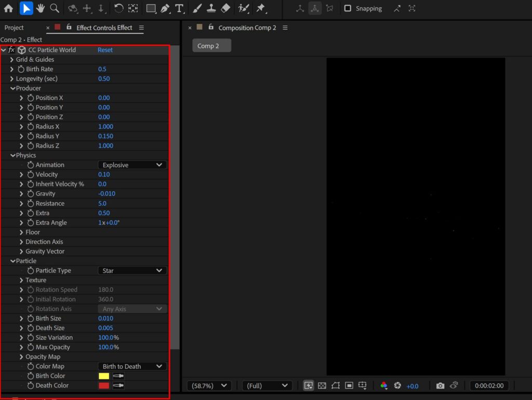Screen dimensions: 532x400
Task: Select the Pan Behind anchor point tool
Action: (x=133, y=8)
